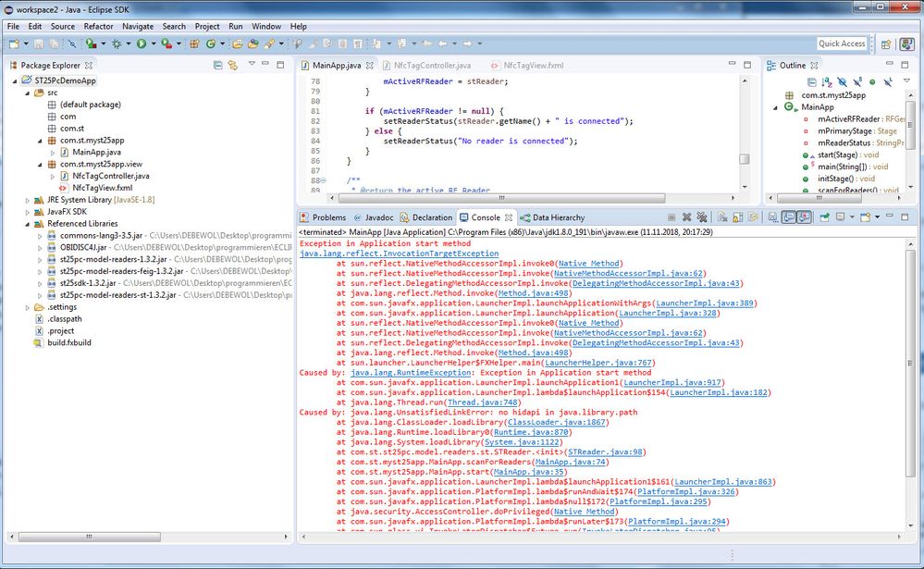Screen dimensions: 924x569
Task: Switch to the Problems tab
Action: pyautogui.click(x=323, y=217)
